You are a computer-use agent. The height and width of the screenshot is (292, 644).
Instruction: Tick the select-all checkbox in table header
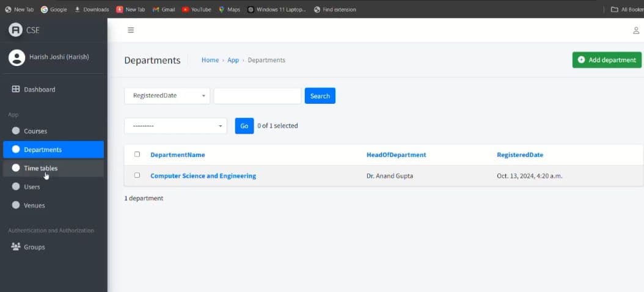click(x=137, y=155)
